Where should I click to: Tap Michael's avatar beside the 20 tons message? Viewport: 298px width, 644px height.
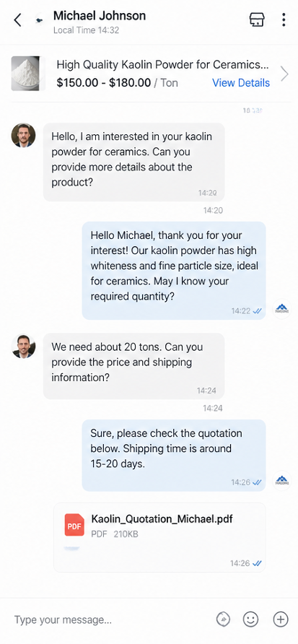tap(23, 346)
